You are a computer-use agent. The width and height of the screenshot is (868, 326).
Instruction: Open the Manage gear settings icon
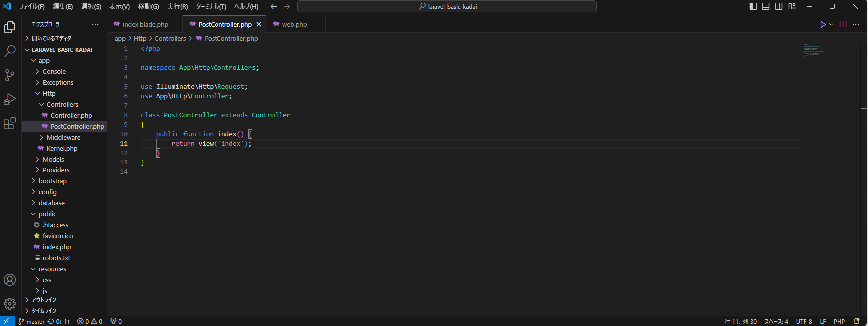coord(10,304)
